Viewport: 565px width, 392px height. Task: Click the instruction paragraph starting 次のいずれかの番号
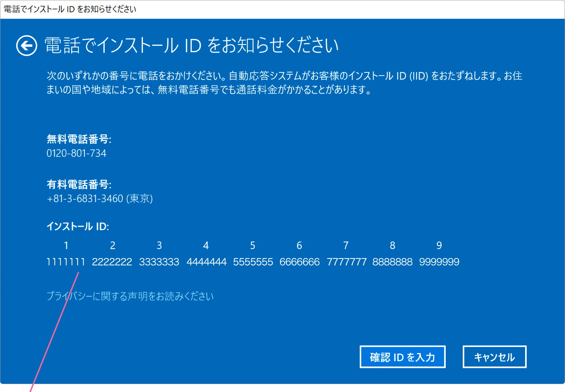click(284, 83)
